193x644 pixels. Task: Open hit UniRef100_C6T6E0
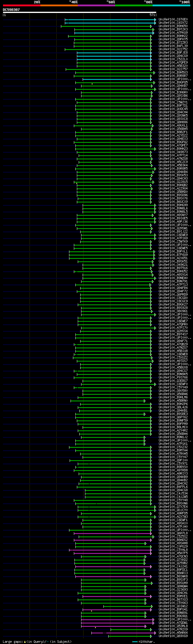[173, 20]
